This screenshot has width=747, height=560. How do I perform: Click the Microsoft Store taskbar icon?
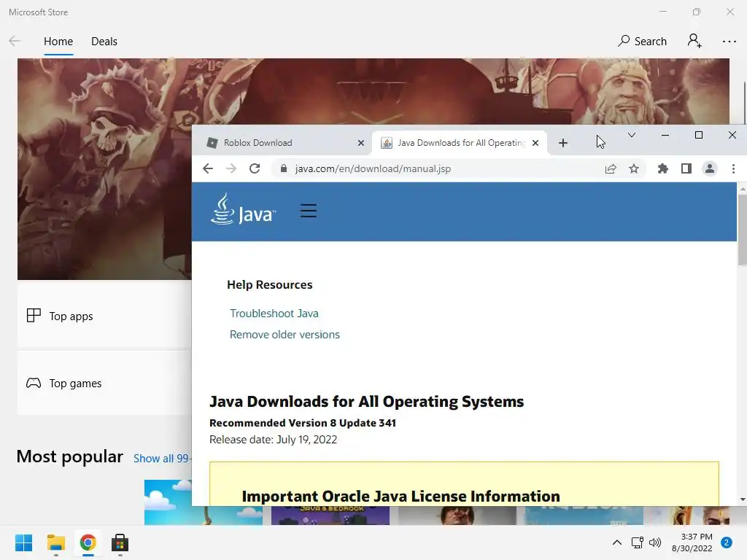pyautogui.click(x=120, y=542)
